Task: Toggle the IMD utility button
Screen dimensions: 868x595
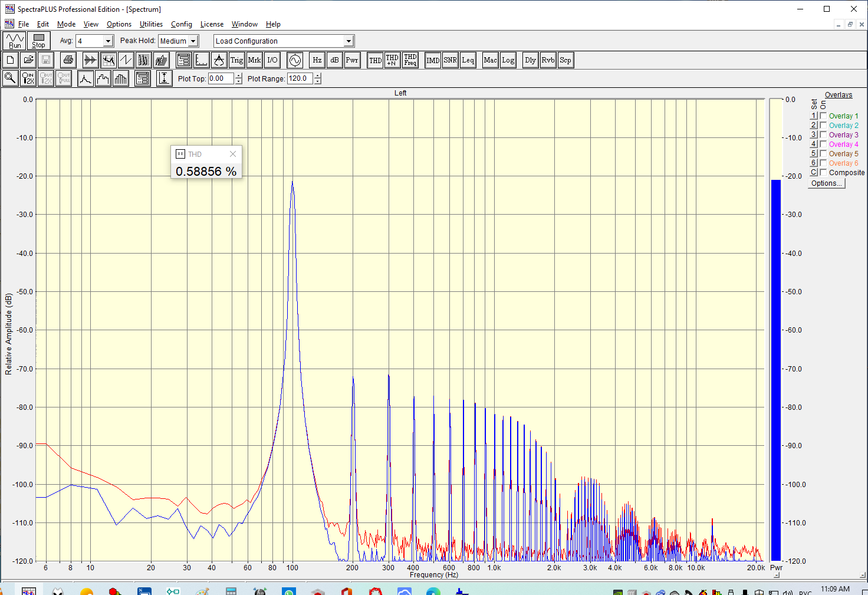Action: (x=433, y=60)
